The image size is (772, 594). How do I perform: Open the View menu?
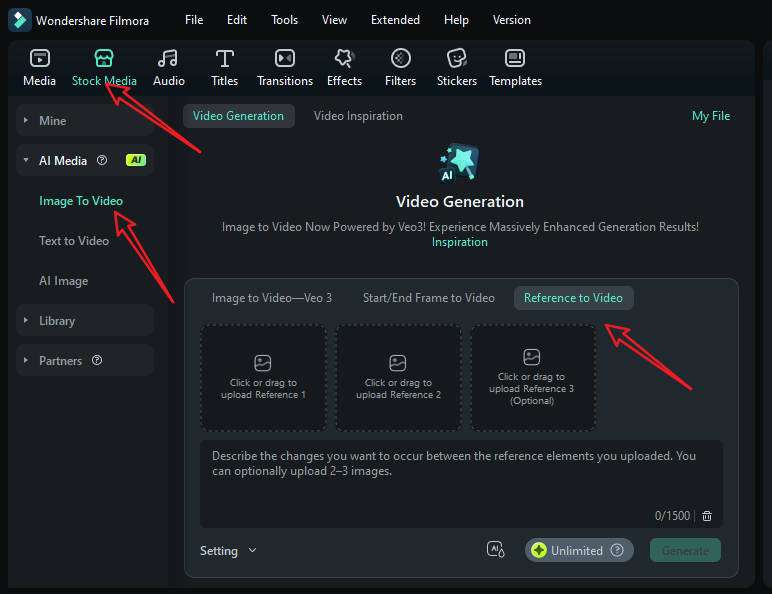[334, 20]
